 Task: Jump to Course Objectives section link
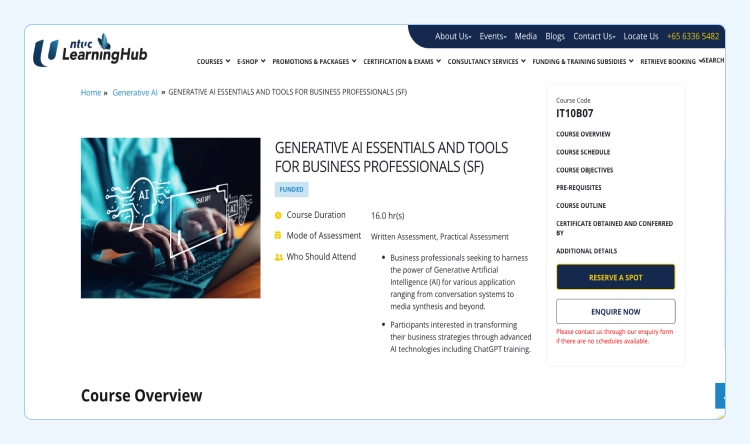click(585, 170)
